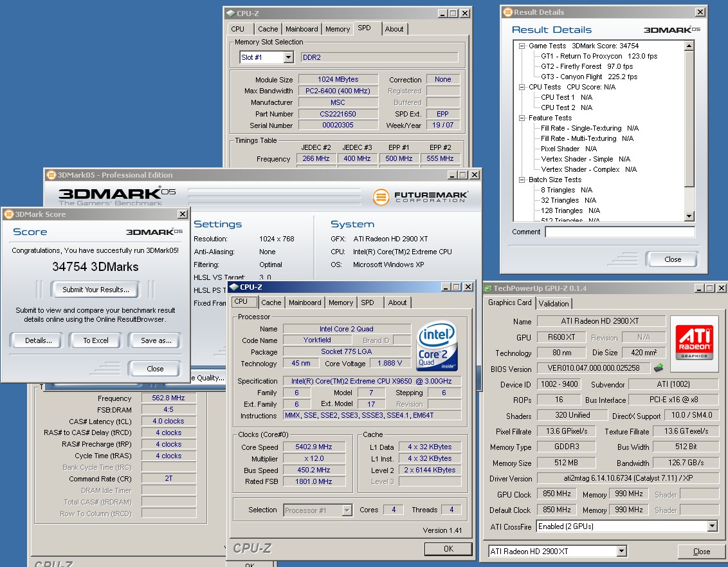
Task: Click the Result Details window title icon
Action: [507, 12]
